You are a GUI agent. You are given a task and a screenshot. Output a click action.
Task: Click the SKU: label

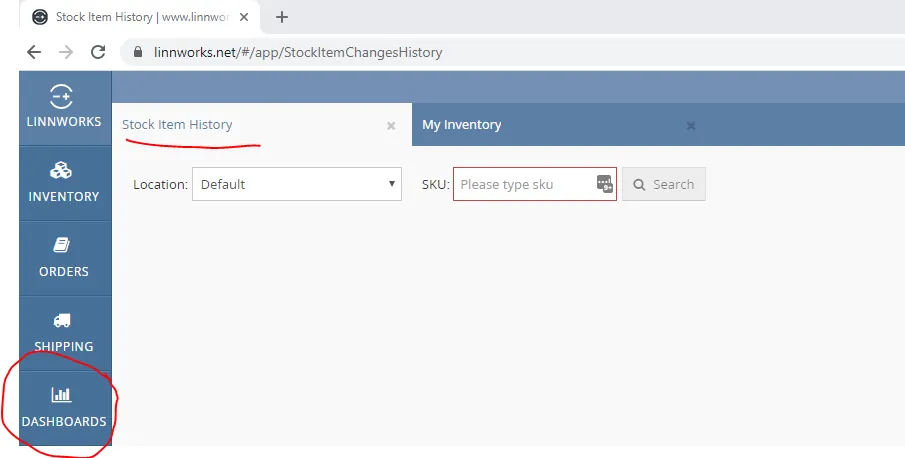[436, 185]
